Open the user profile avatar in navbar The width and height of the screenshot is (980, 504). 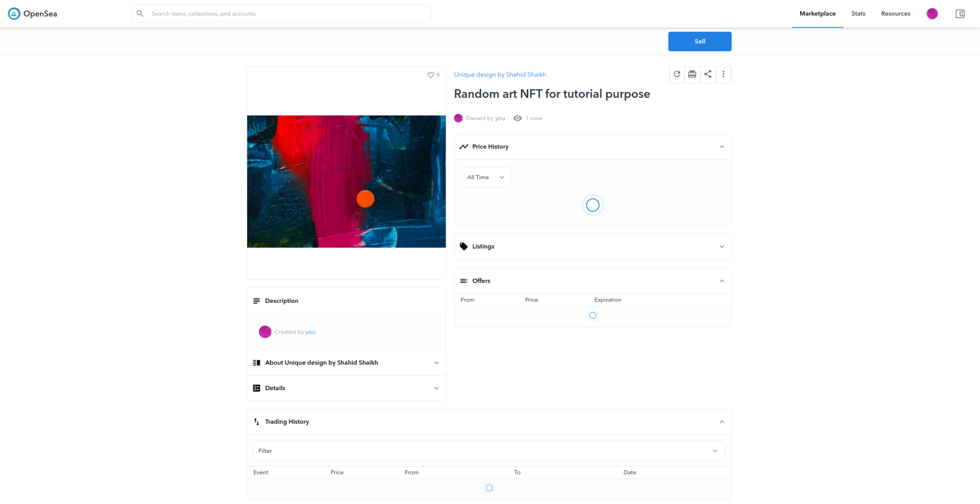(x=932, y=13)
